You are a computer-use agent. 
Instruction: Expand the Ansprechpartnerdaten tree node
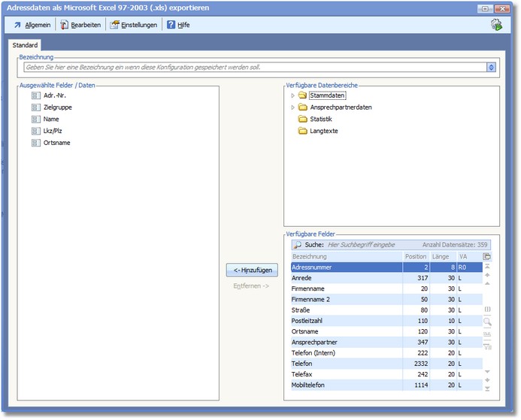[x=292, y=107]
